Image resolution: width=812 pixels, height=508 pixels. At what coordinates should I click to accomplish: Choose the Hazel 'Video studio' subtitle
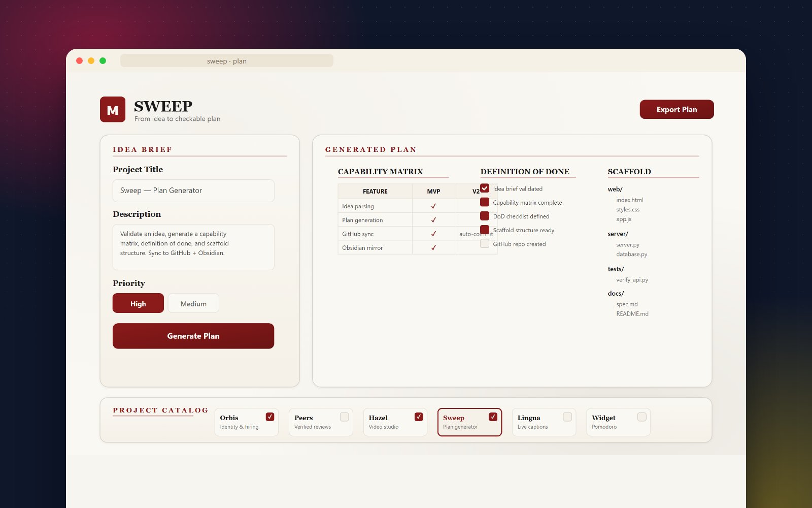click(x=384, y=427)
